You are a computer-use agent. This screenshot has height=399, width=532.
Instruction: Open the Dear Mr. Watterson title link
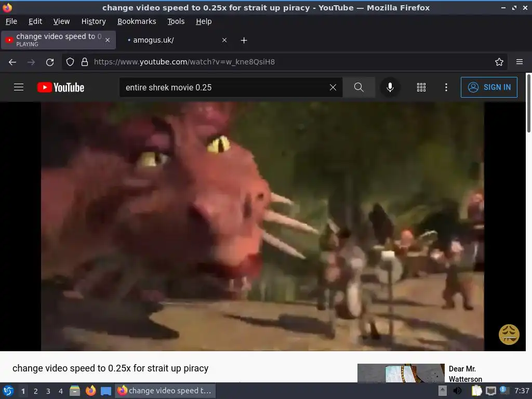(465, 374)
